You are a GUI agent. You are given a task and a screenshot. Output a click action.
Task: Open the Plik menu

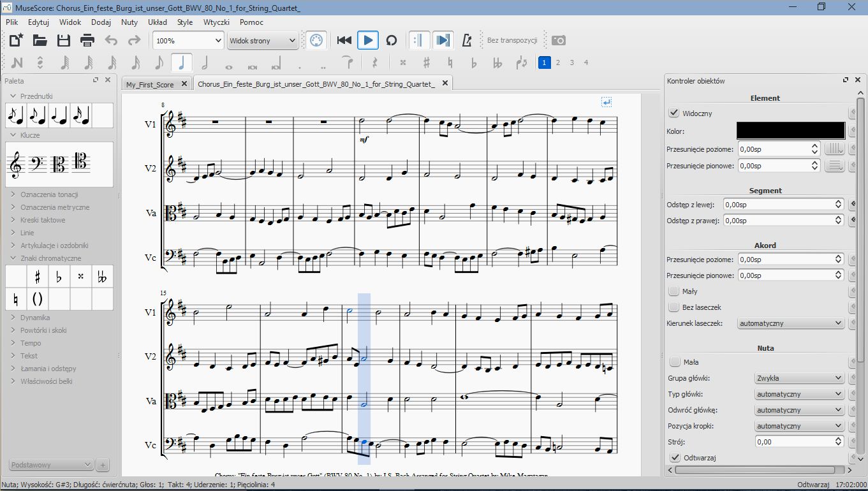click(x=11, y=22)
